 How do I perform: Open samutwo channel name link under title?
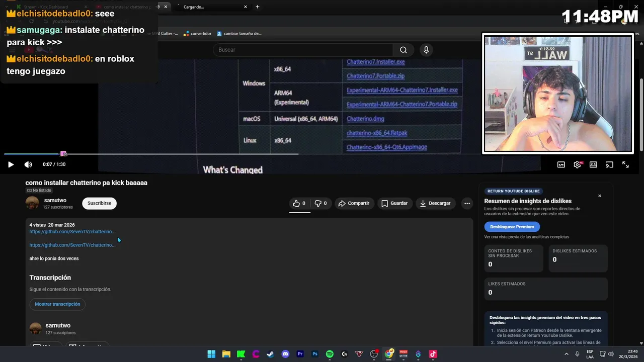pyautogui.click(x=55, y=200)
